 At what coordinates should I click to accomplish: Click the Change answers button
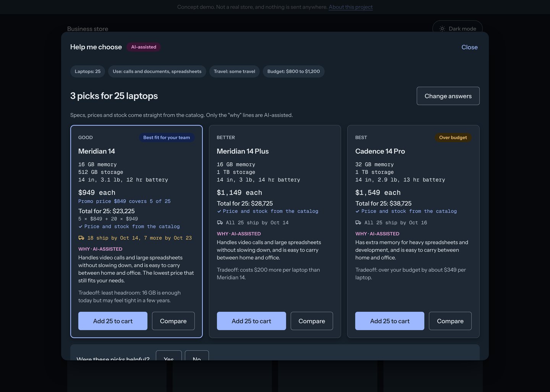448,96
